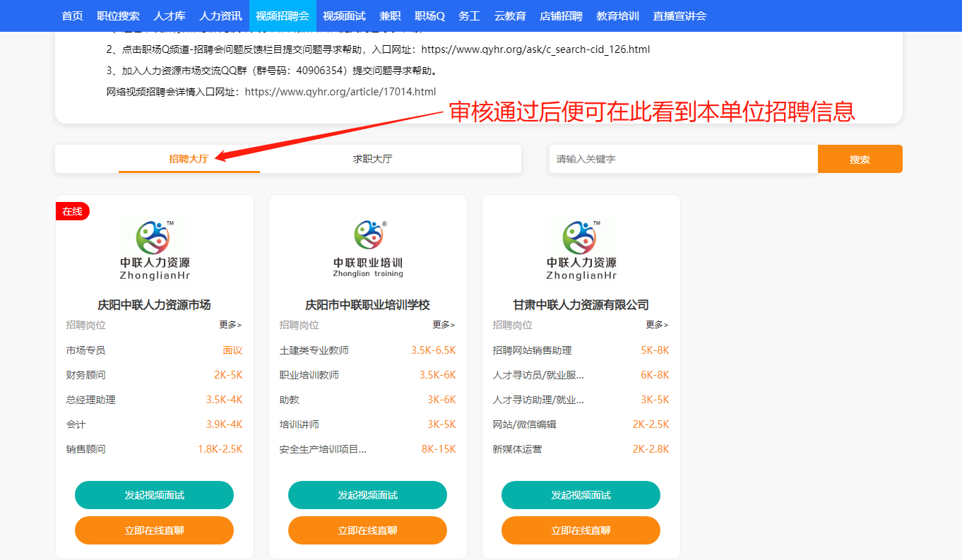Click the logo of 甘肃中联人力资源有限公司
Image resolution: width=962 pixels, height=560 pixels.
tap(581, 249)
